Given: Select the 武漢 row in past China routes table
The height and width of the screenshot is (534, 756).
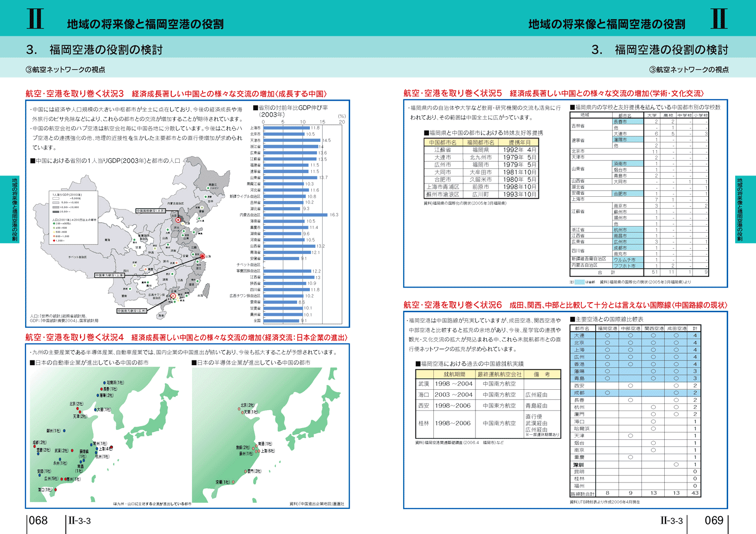Looking at the screenshot, I should [x=487, y=384].
